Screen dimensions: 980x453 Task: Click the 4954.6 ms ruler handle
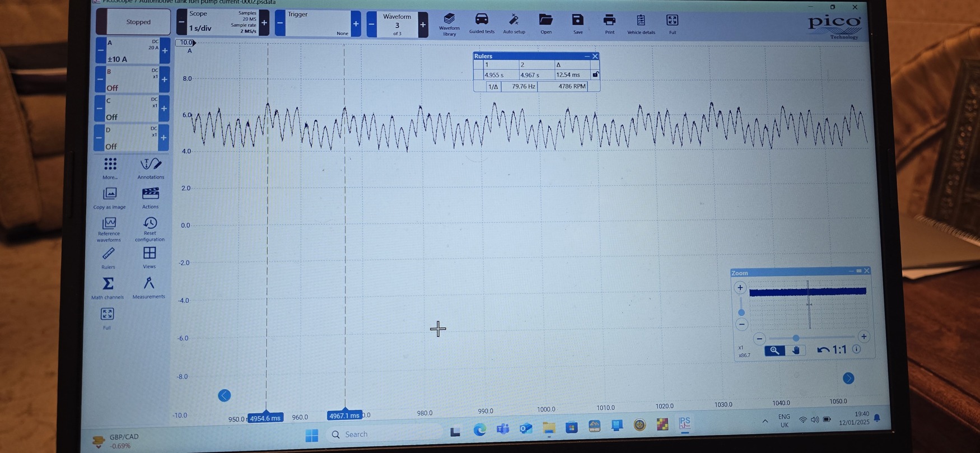(x=265, y=418)
